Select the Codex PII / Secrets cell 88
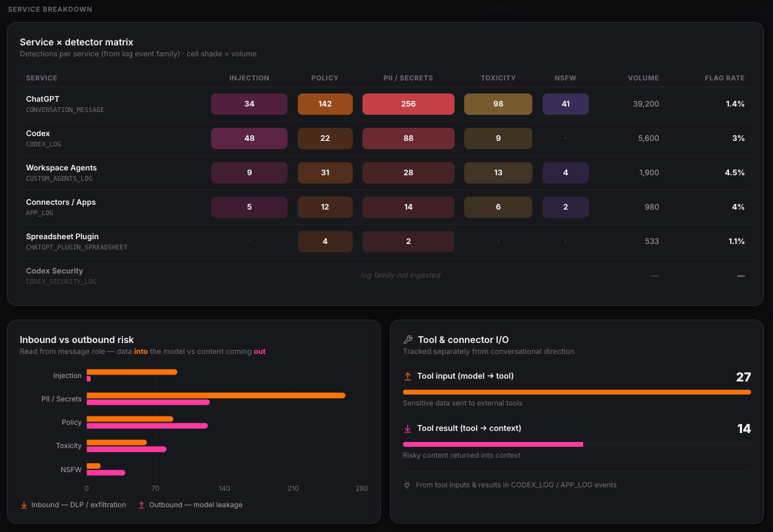Viewport: 773px width, 532px height. pos(409,138)
